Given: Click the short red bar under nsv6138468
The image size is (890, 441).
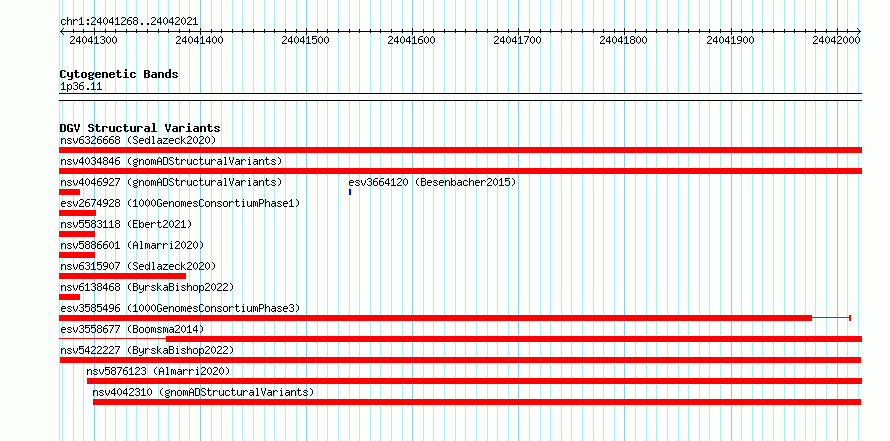Looking at the screenshot, I should pyautogui.click(x=69, y=297).
